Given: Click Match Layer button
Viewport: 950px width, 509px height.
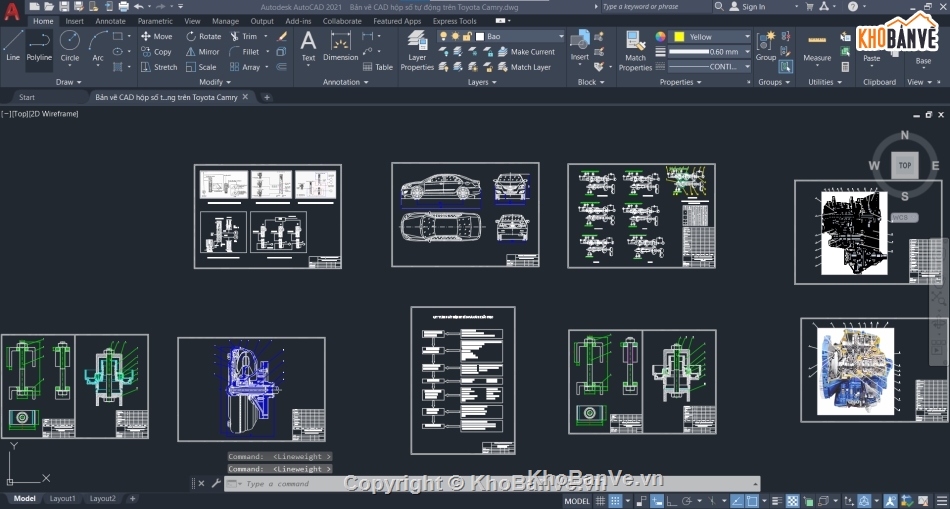Looking at the screenshot, I should pos(524,67).
